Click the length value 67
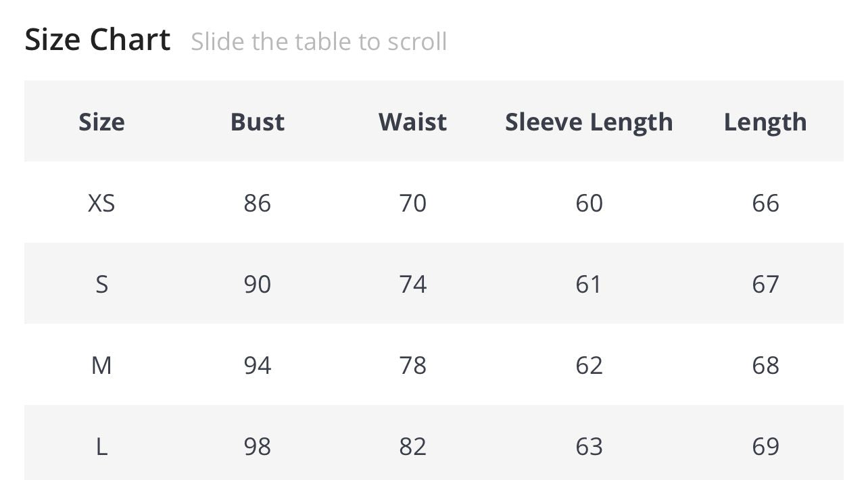 coord(765,284)
